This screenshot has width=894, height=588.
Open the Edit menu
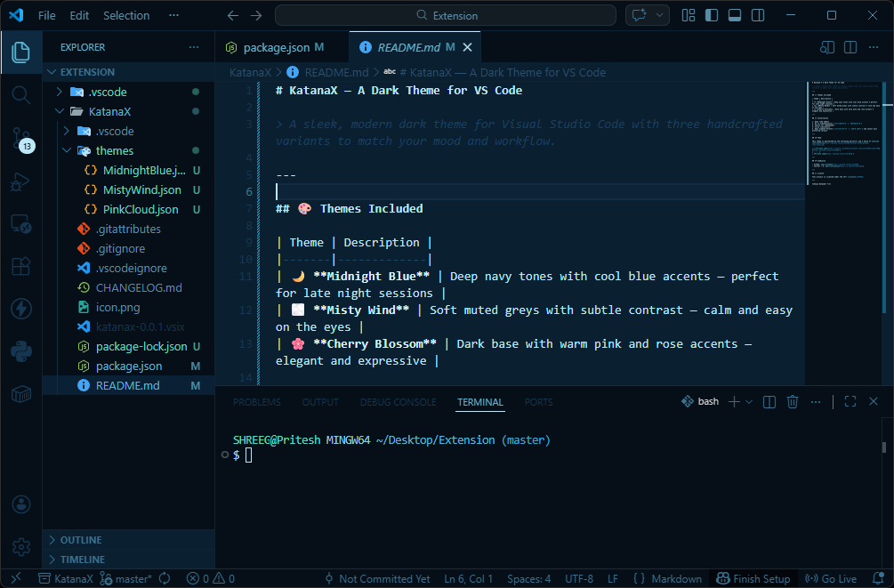[x=79, y=15]
